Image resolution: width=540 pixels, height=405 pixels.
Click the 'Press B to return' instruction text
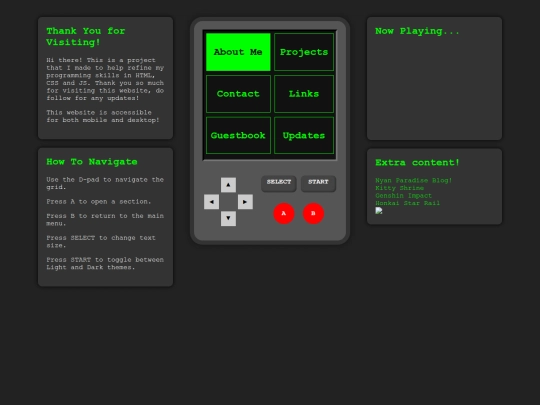105,220
